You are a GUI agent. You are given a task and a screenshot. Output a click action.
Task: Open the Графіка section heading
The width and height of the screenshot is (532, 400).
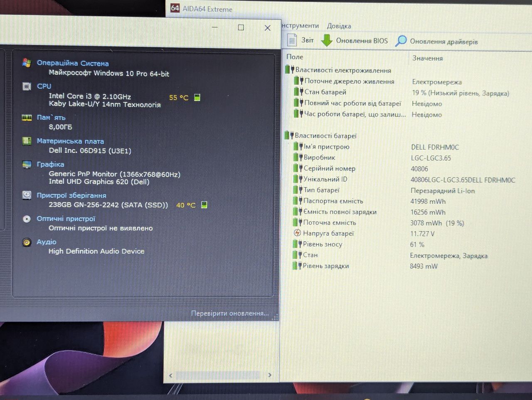pyautogui.click(x=50, y=164)
